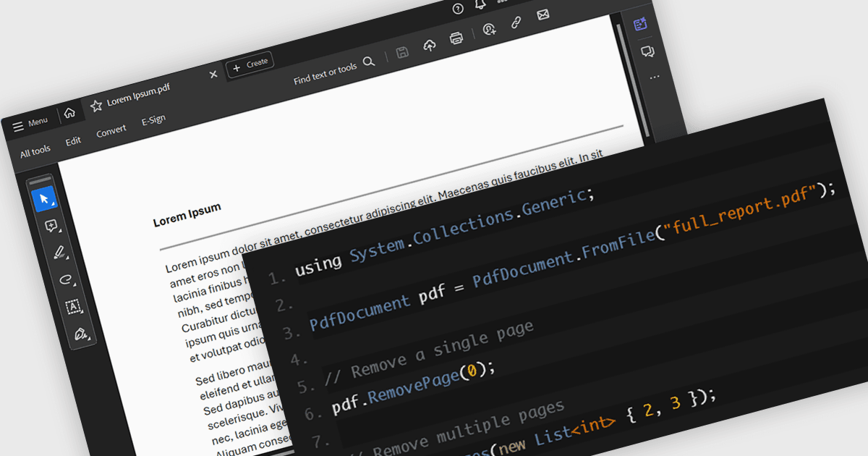Click the Lorem Ipsum document heading
This screenshot has width=868, height=456.
187,215
